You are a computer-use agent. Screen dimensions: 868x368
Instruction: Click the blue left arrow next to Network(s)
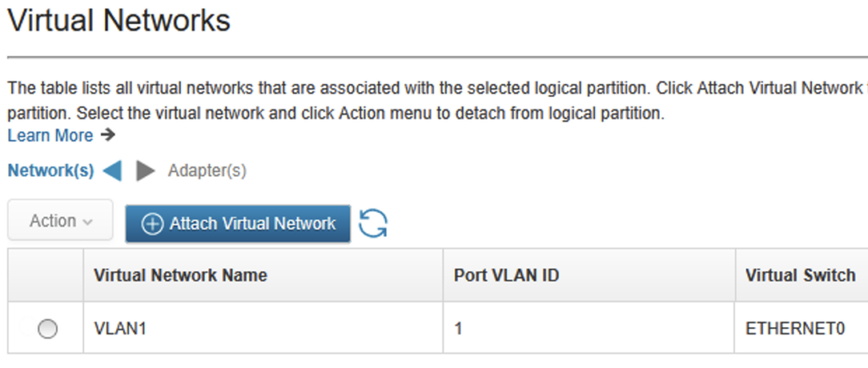point(113,171)
